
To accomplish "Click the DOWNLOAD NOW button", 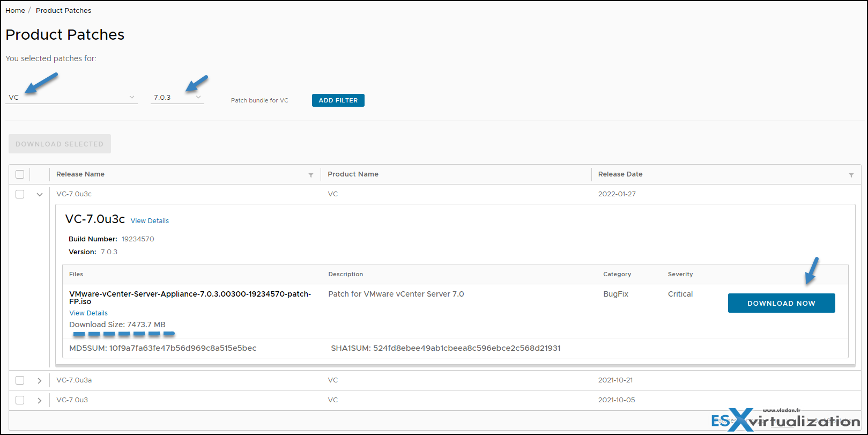I will click(781, 303).
